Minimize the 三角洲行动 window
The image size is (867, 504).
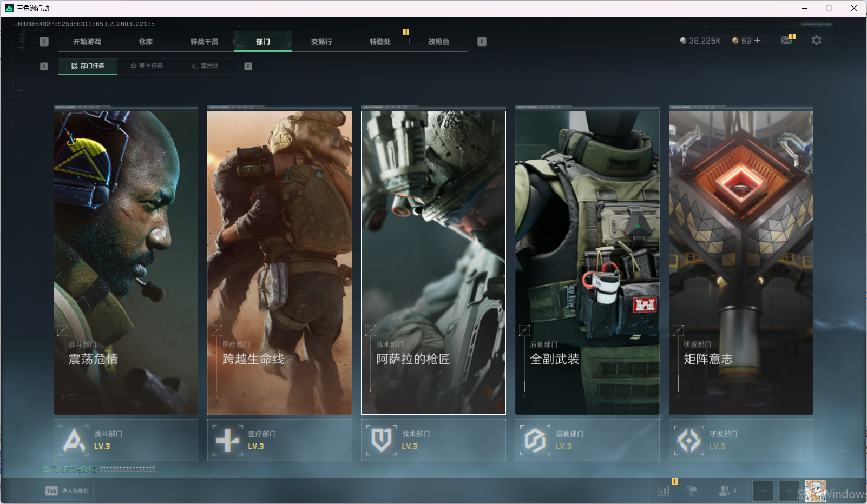pos(805,8)
